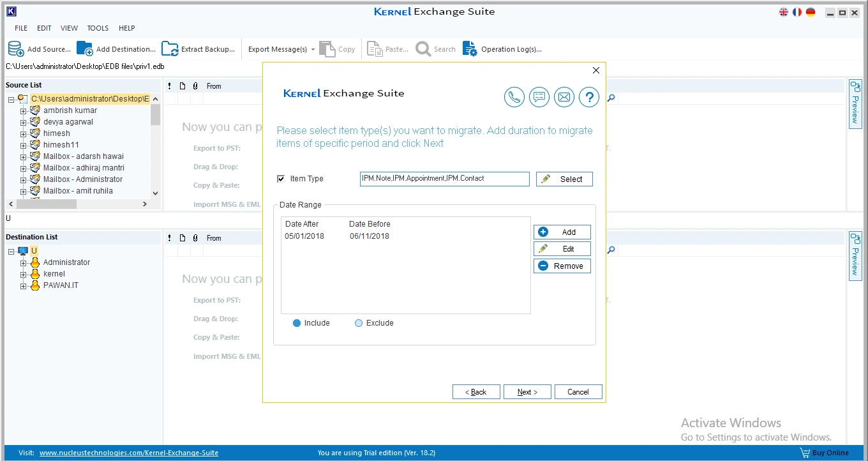Click the Select button for item types
The height and width of the screenshot is (461, 868).
(x=564, y=179)
